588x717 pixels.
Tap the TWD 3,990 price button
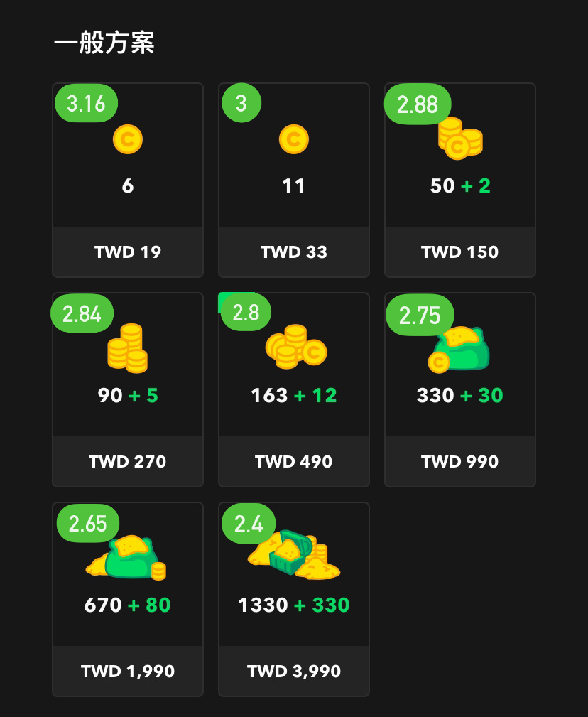tap(294, 672)
